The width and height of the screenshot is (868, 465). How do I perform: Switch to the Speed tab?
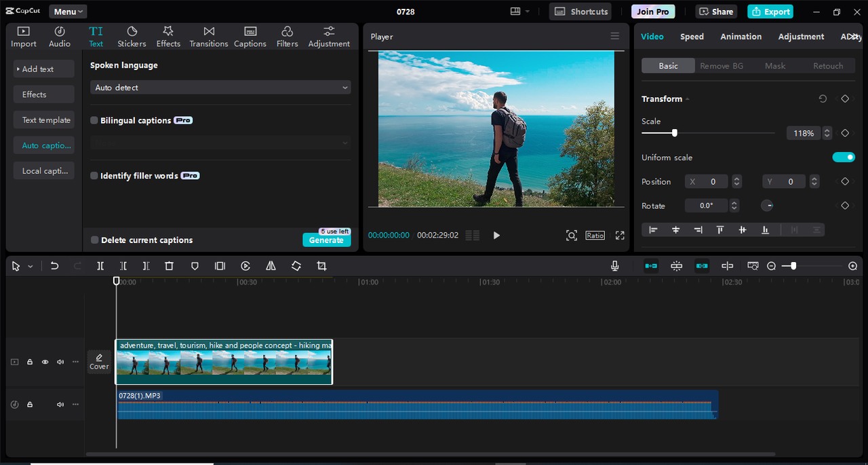pyautogui.click(x=692, y=37)
